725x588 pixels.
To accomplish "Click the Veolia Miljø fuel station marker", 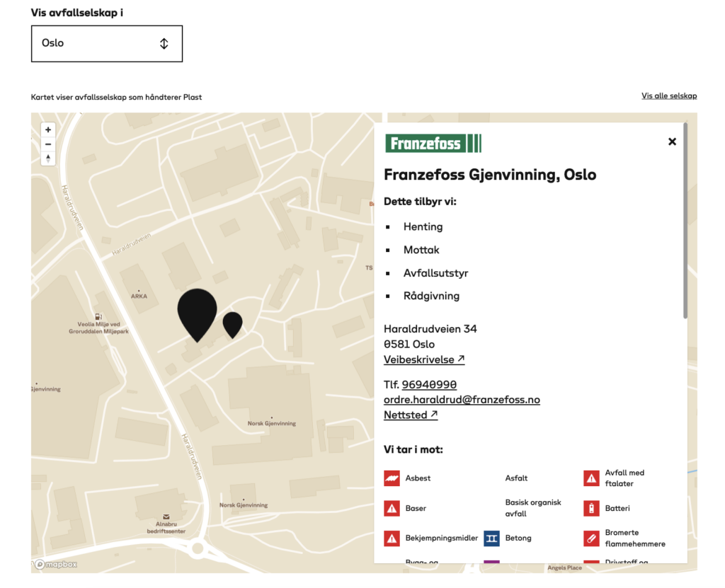I will (x=98, y=317).
